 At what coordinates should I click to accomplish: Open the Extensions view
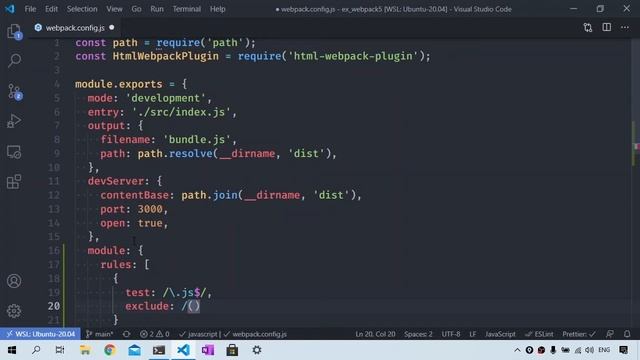click(14, 182)
